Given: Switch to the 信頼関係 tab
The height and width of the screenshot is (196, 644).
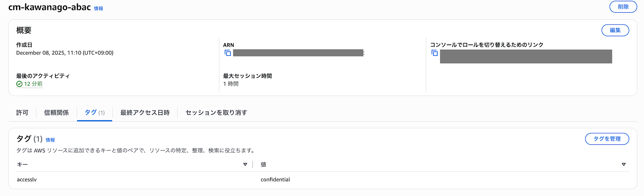Looking at the screenshot, I should tap(56, 113).
